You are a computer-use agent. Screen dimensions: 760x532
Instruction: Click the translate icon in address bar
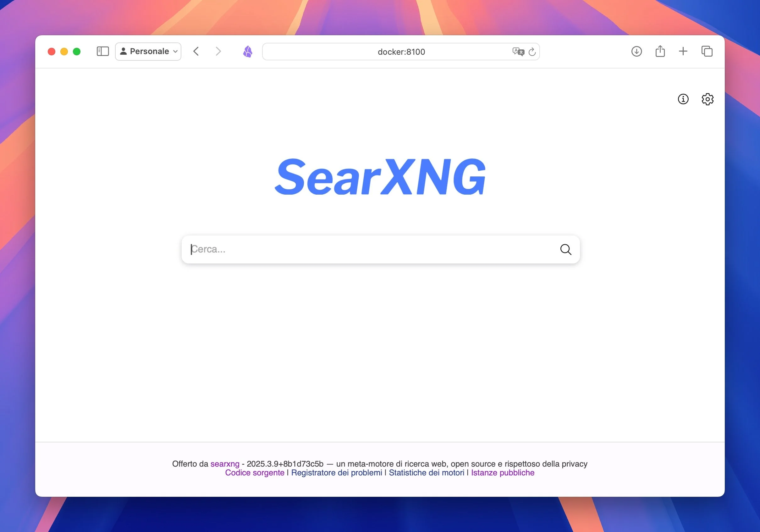518,52
